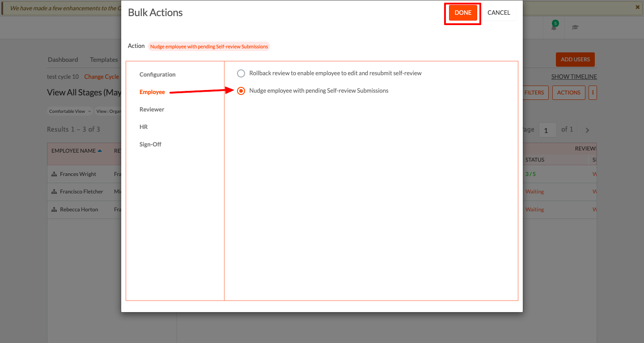Viewport: 644px width, 343px height.
Task: Click org chart icon beside Francisco Fletcher
Action: [x=54, y=192]
